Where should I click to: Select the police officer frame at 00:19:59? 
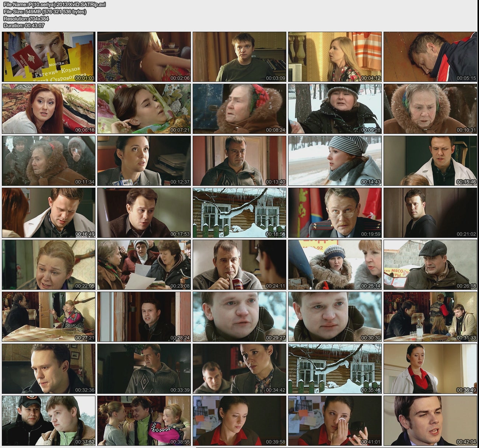(335, 213)
